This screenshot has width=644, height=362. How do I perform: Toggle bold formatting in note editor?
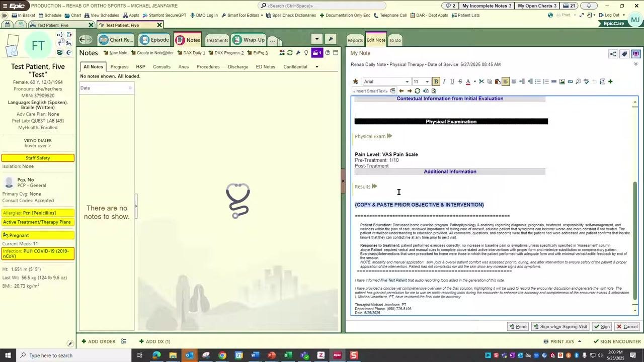[x=436, y=81]
